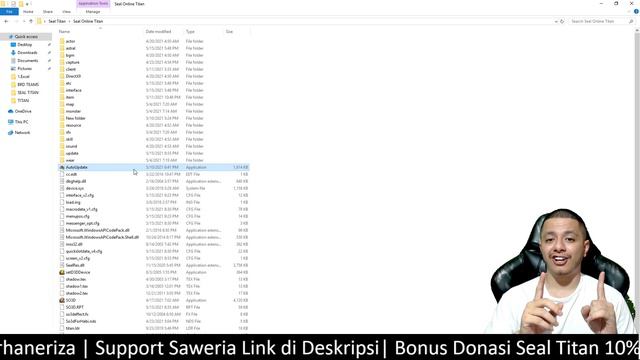Viewport: 640px width, 360px height.
Task: Select the shadow1.tex file name
Action: pyautogui.click(x=77, y=286)
